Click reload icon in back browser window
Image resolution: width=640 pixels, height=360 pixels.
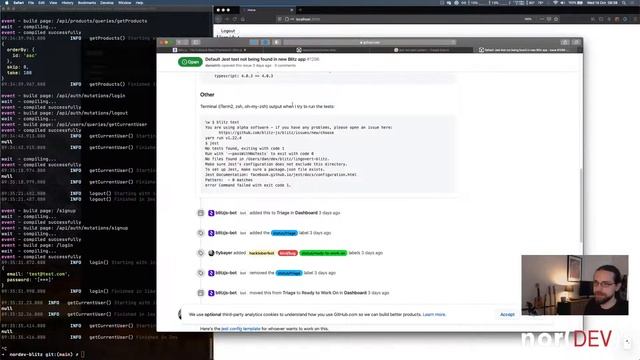pyautogui.click(x=234, y=19)
